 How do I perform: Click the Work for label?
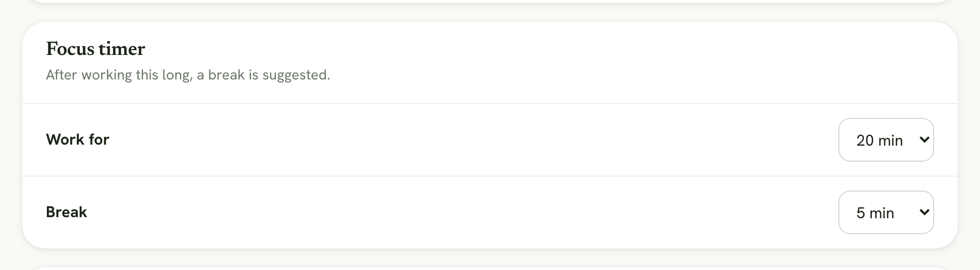point(78,139)
